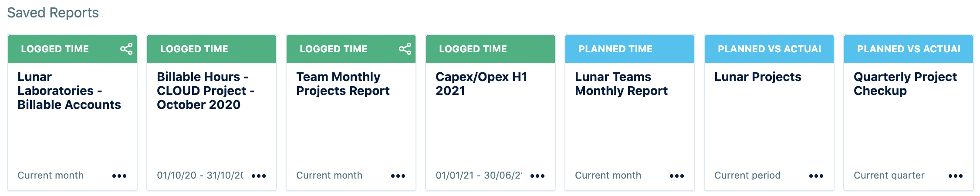Viewport: 980px width, 196px height.
Task: Click share icon on Lunar Laboratories report
Action: 126,49
